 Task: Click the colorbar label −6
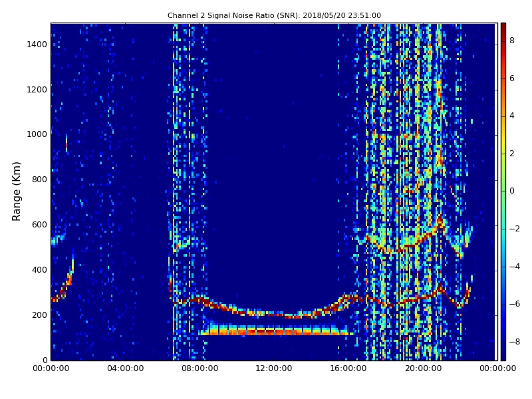(515, 304)
